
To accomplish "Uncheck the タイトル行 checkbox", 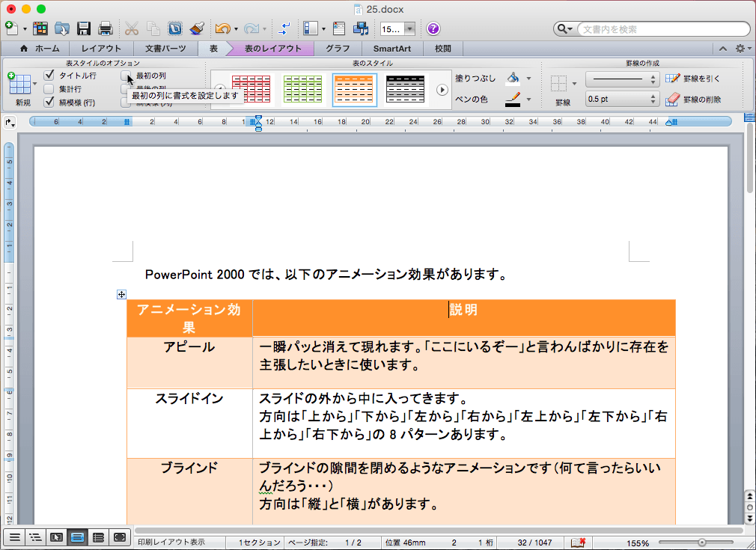I will [x=49, y=76].
